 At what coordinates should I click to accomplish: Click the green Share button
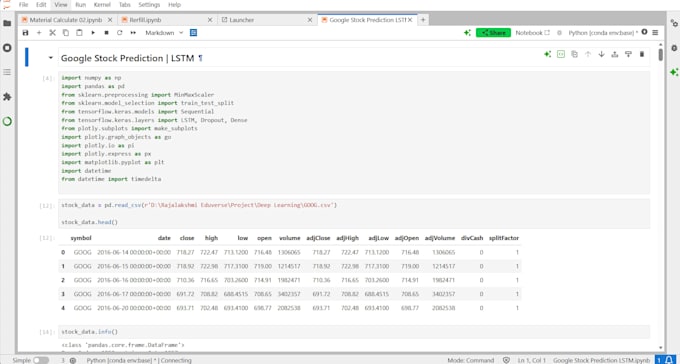tap(493, 33)
